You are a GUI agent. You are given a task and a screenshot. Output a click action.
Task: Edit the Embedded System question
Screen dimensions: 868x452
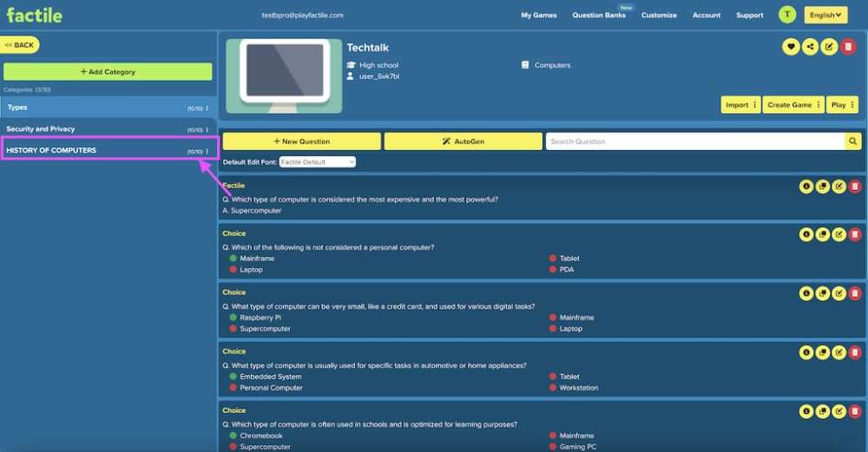[838, 352]
